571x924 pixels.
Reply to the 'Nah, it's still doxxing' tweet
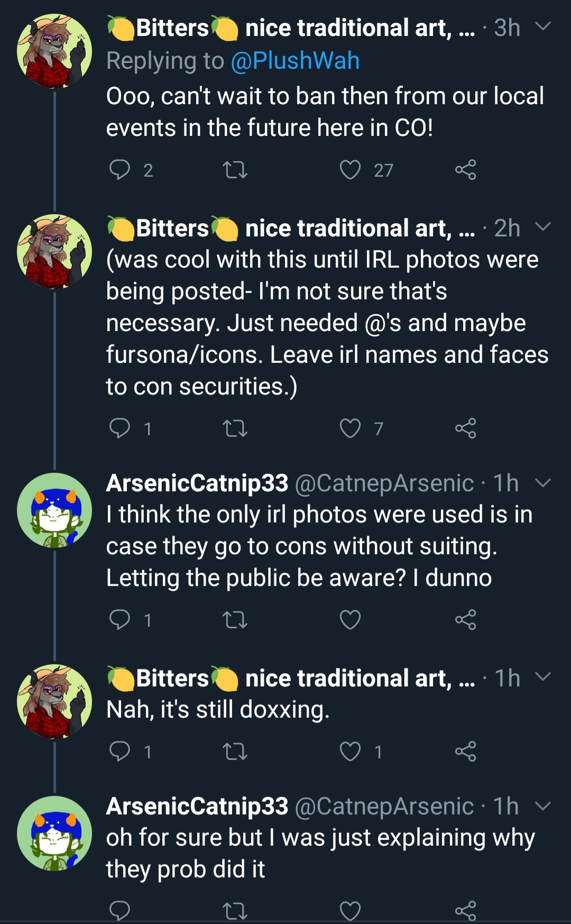click(119, 752)
